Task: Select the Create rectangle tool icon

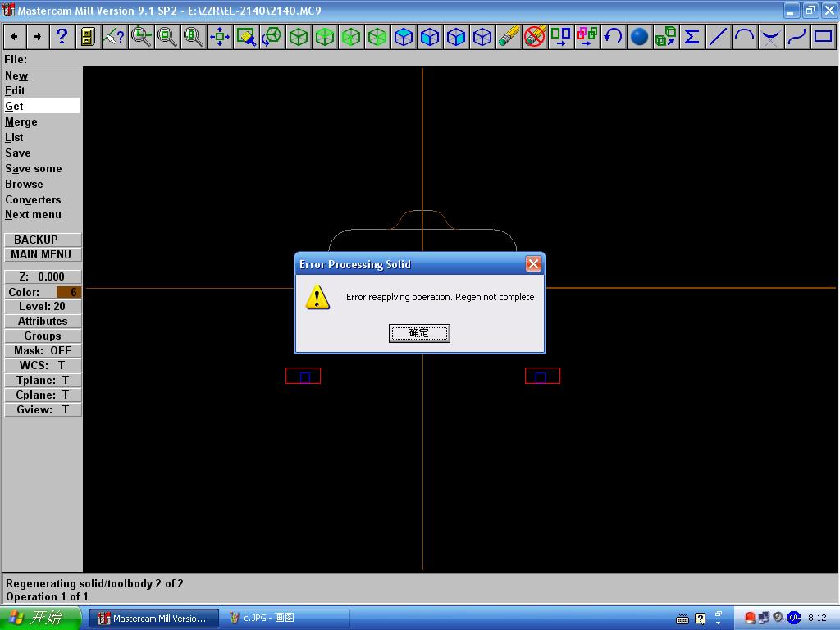Action: (x=824, y=37)
